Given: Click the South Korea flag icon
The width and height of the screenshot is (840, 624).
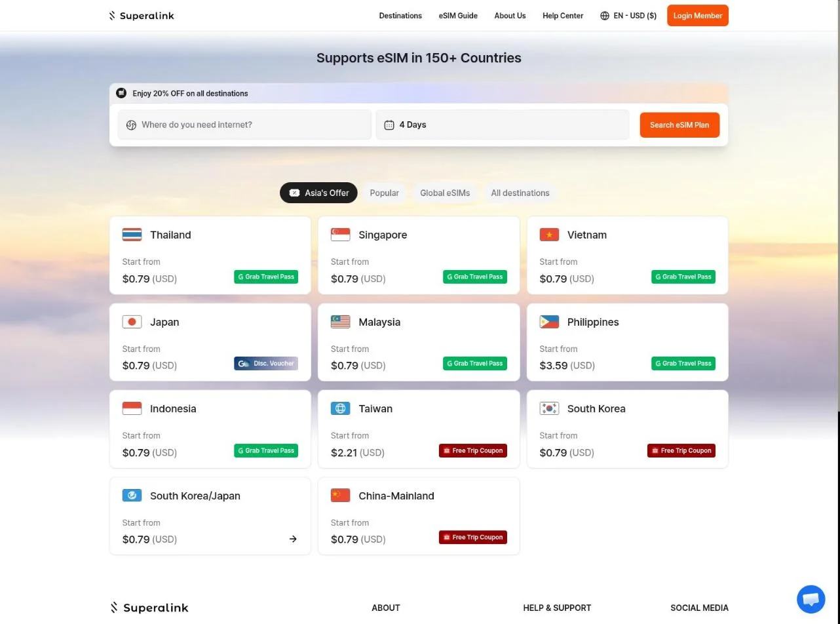Looking at the screenshot, I should [549, 408].
